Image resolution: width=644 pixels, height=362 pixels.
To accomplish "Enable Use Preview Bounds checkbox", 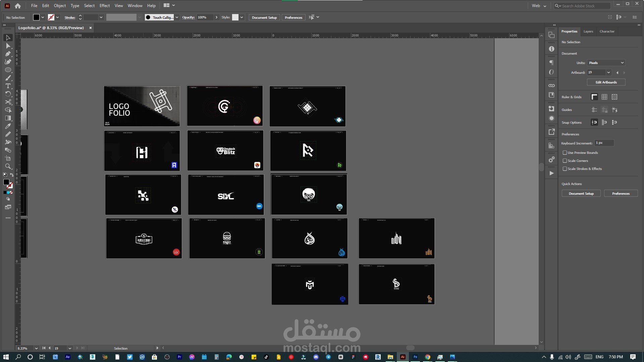I will coord(565,153).
